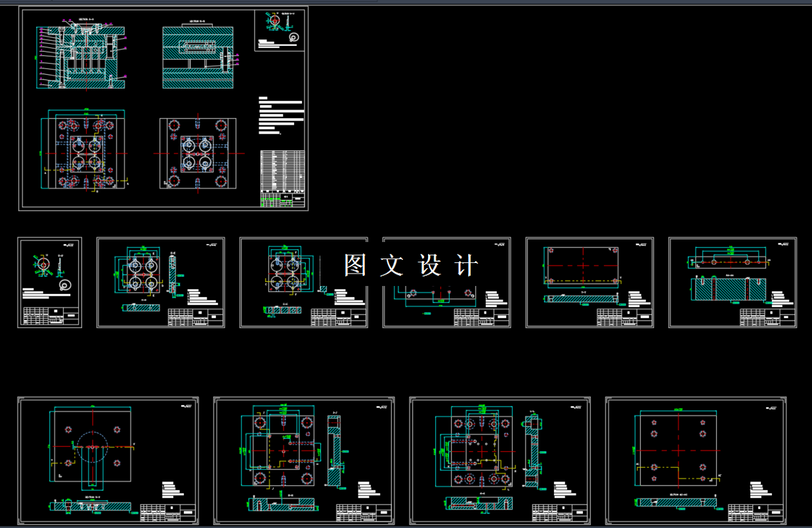Pick the assembly plan view with long red centerlines
Viewport: 812px width, 528px height.
pyautogui.click(x=200, y=153)
